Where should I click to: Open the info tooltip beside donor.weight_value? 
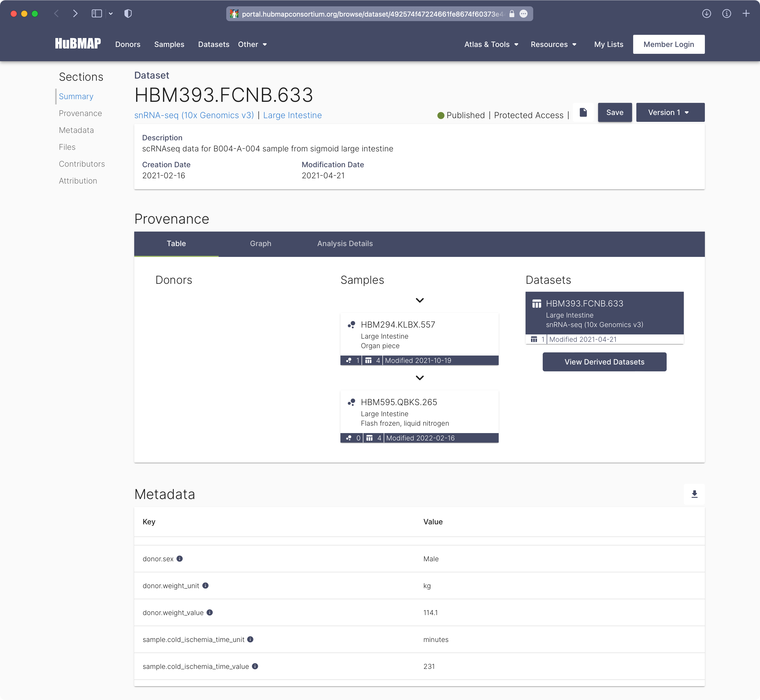(210, 612)
